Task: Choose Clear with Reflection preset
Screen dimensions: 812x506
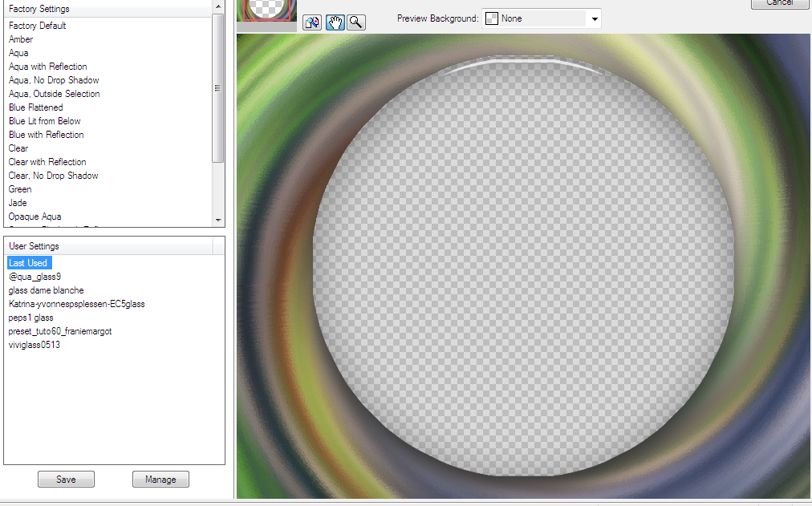Action: (47, 162)
